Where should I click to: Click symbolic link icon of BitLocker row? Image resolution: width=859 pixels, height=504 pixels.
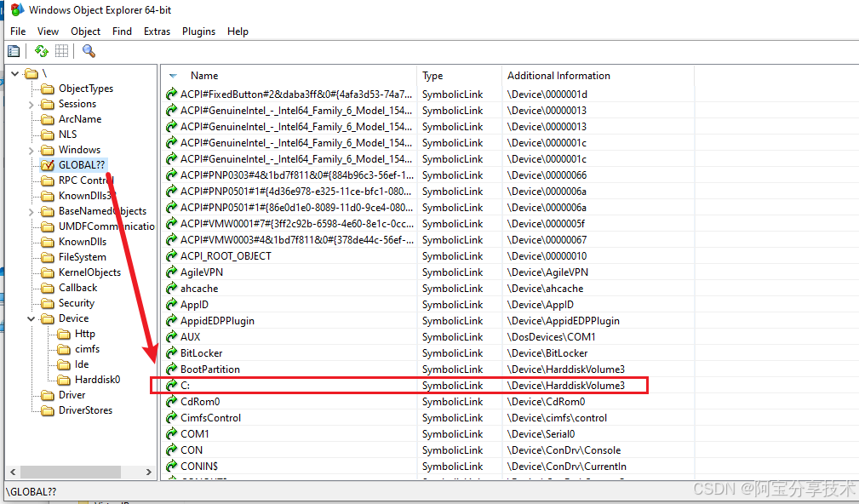tap(171, 353)
